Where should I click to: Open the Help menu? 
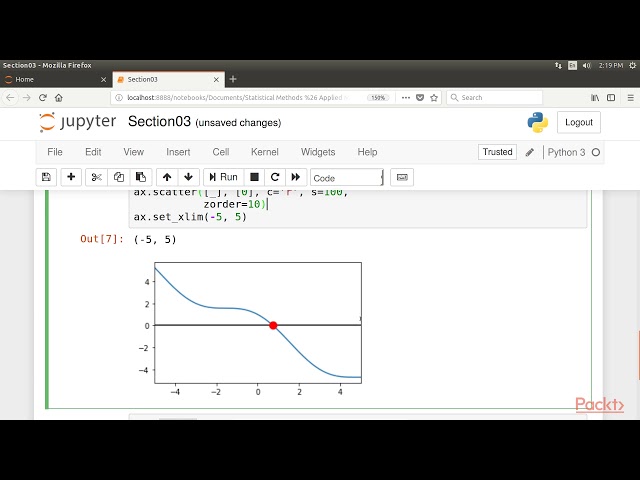pyautogui.click(x=367, y=152)
